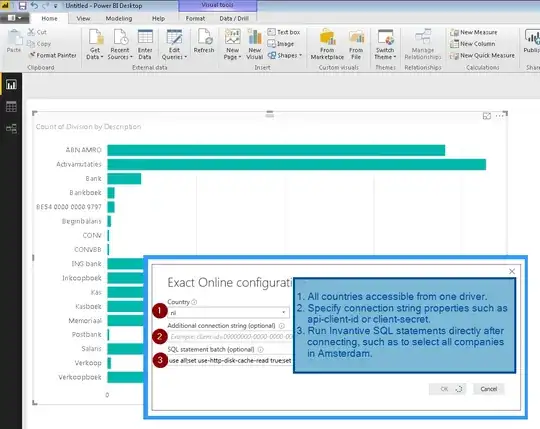Focus the Additional connection string field

click(x=230, y=336)
